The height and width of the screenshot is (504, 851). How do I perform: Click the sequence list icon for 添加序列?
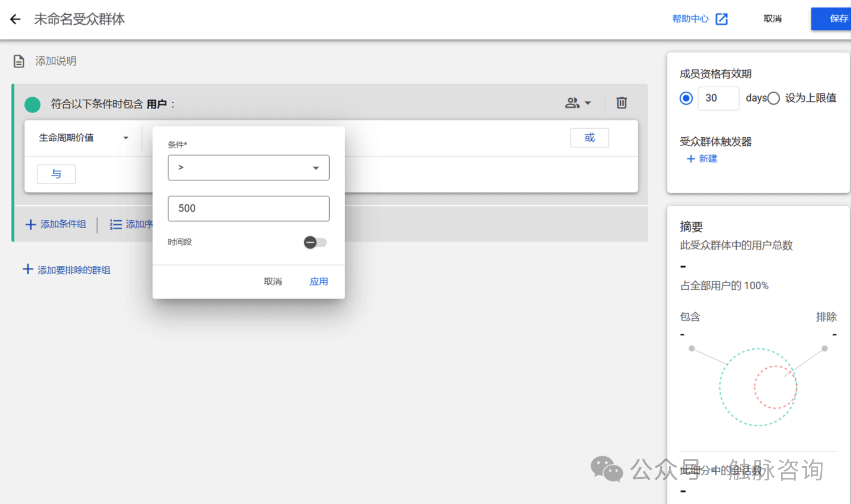click(116, 224)
